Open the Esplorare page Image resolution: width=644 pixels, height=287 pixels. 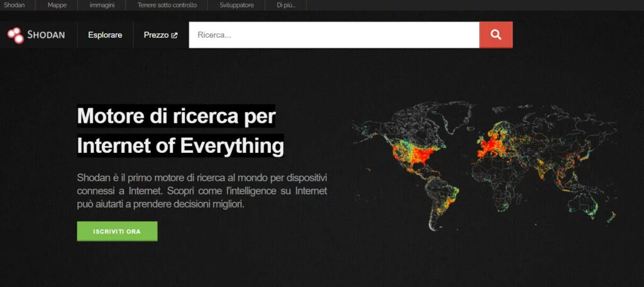pyautogui.click(x=105, y=35)
